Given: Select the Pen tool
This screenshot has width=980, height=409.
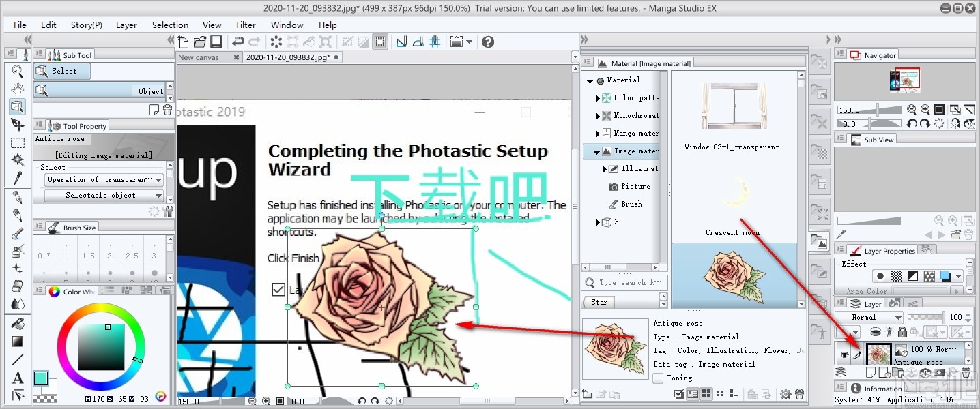Looking at the screenshot, I should coord(18,198).
